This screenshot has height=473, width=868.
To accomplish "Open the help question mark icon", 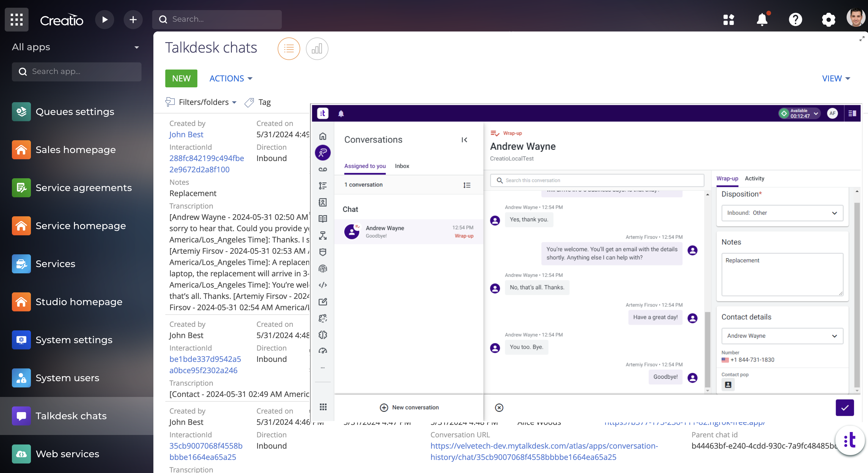I will click(795, 20).
